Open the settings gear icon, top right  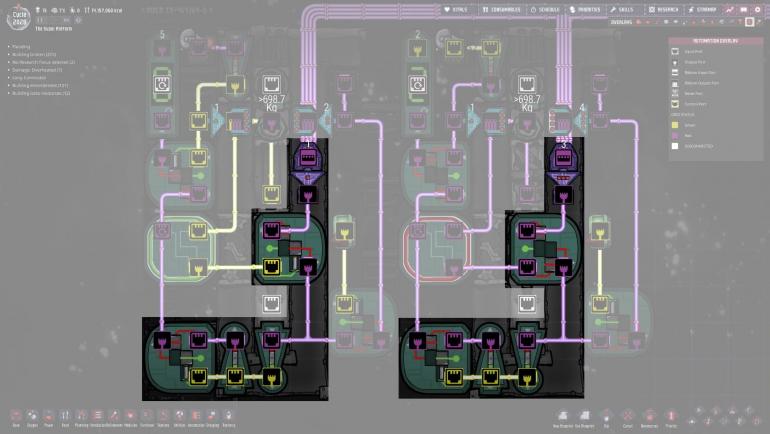pos(757,9)
